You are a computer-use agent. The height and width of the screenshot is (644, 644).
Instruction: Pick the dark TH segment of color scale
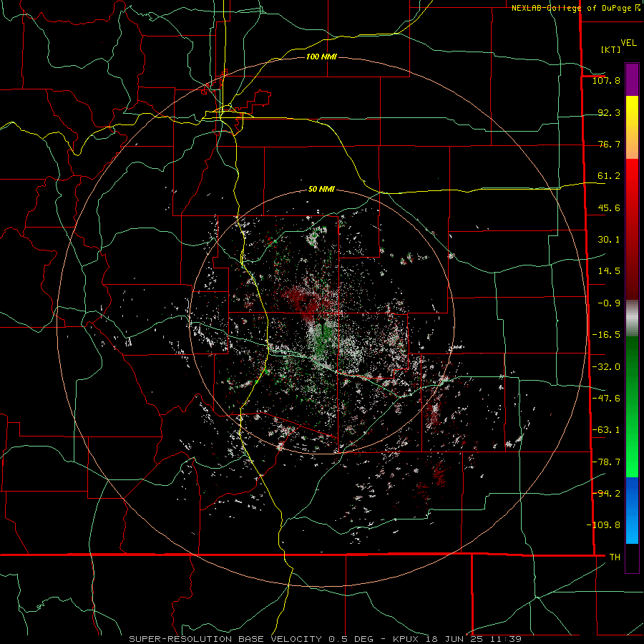pos(632,557)
